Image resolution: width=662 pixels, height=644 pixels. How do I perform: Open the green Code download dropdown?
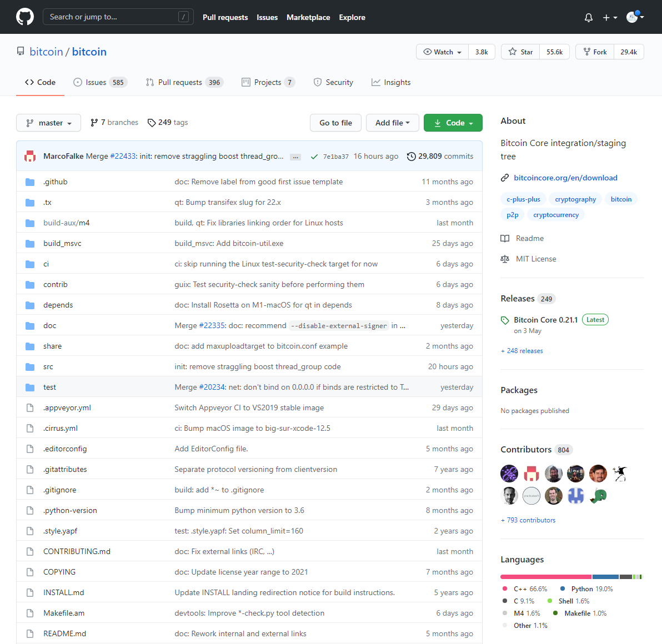coord(453,123)
